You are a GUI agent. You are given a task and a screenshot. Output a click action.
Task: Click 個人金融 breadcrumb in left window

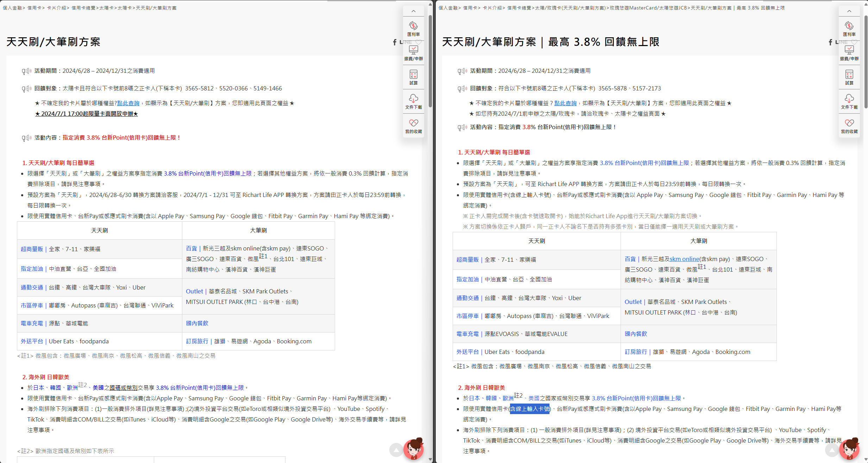[x=12, y=8]
